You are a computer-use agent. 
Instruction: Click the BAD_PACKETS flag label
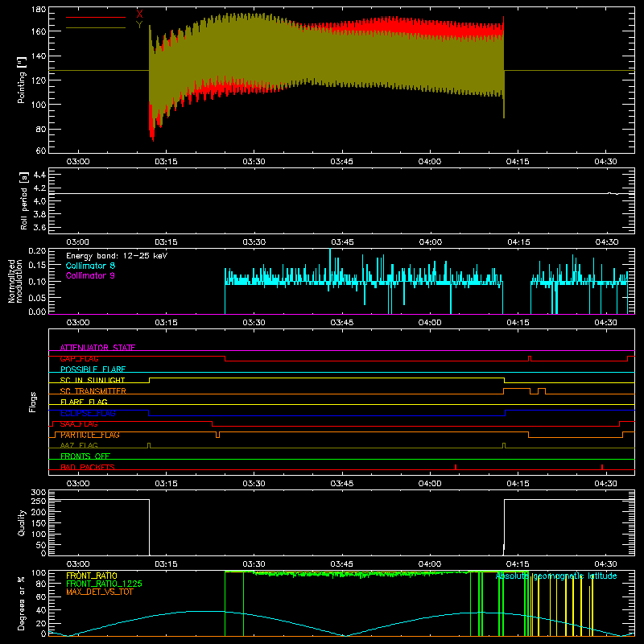coord(88,467)
